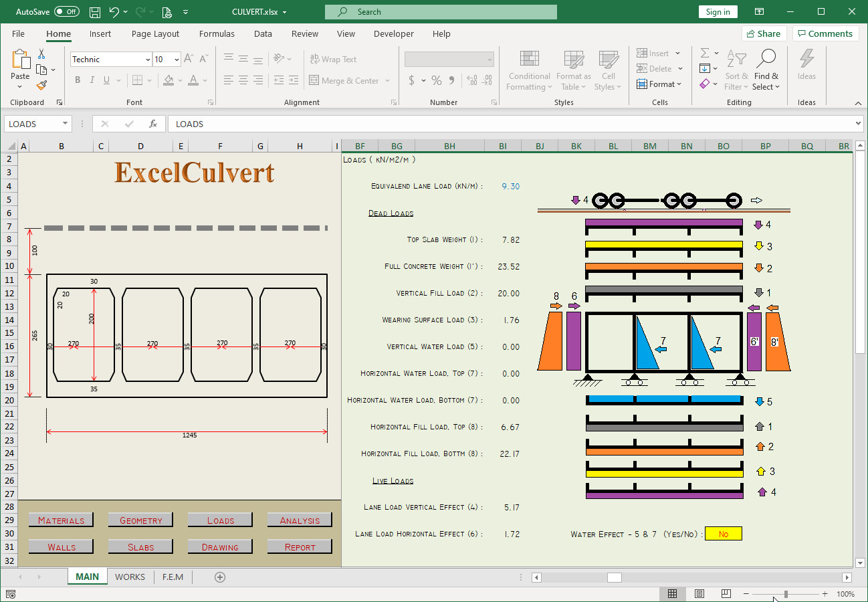The width and height of the screenshot is (868, 602).
Task: Use Find & Select tool
Action: pyautogui.click(x=766, y=70)
